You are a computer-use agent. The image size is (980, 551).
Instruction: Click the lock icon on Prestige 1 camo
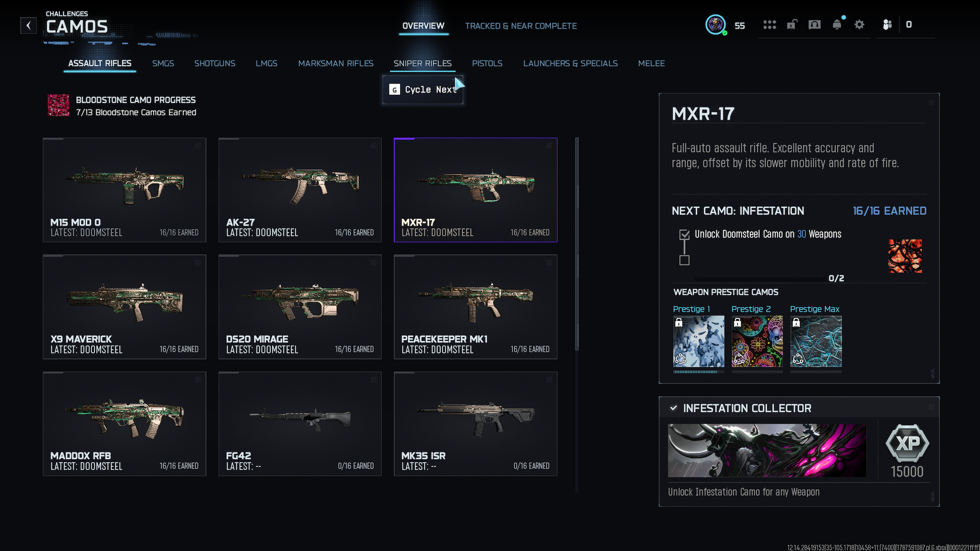(x=679, y=322)
